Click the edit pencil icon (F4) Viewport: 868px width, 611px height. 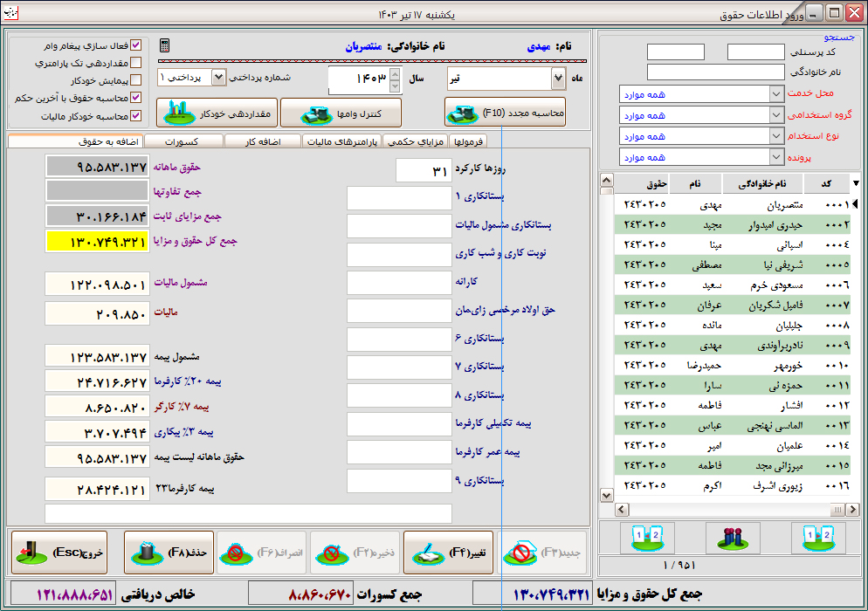click(x=448, y=553)
